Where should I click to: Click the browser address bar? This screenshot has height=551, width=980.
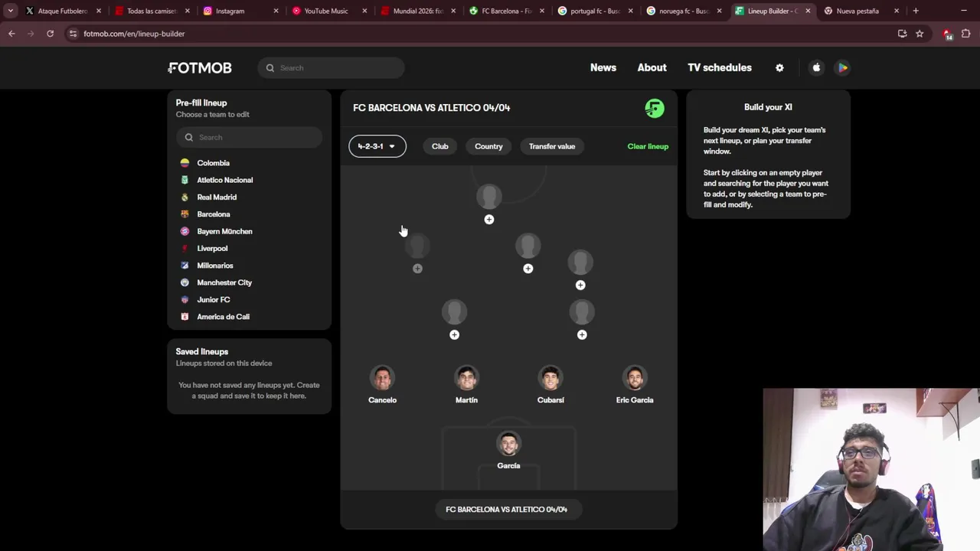point(482,34)
